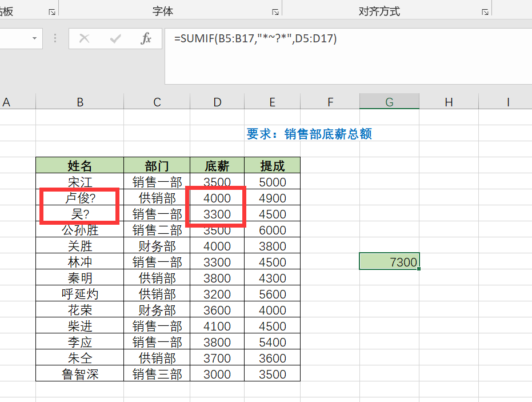Expand the Name Box dropdown arrow
Image resolution: width=532 pixels, height=402 pixels.
point(35,38)
